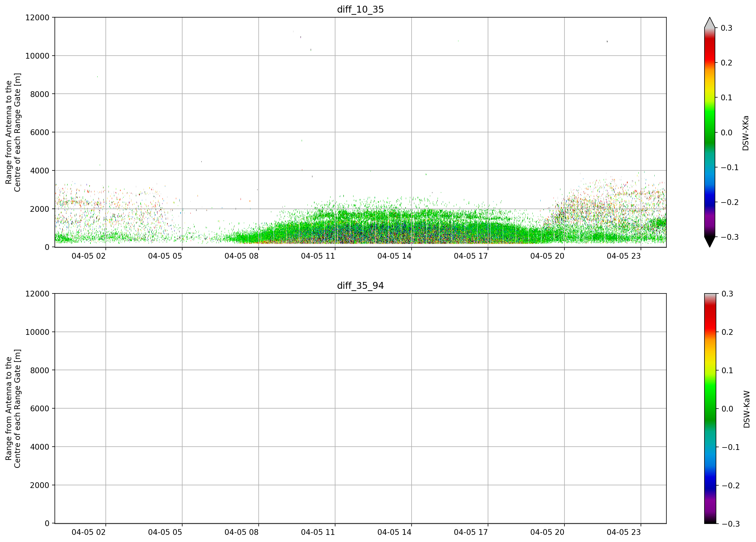Click the 04-05 14 tick on bottom plot
This screenshot has width=756, height=542.
coord(394,532)
